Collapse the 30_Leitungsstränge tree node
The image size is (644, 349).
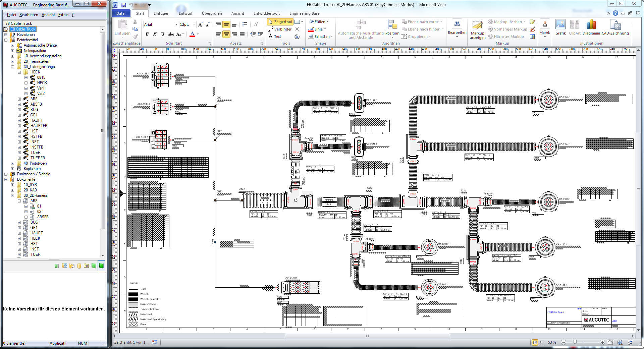pyautogui.click(x=13, y=67)
